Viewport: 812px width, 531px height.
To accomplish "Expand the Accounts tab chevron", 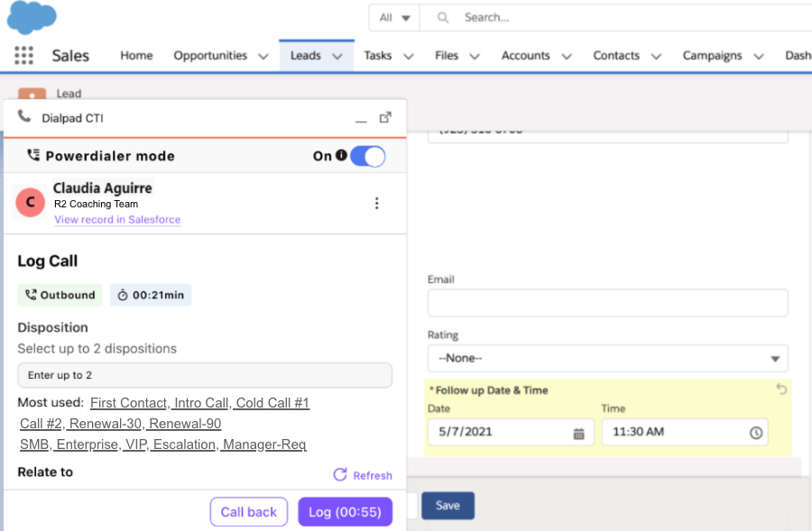I will point(567,57).
